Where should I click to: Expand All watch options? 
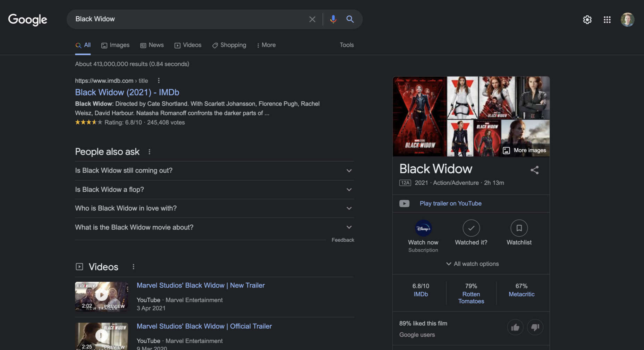coord(472,264)
